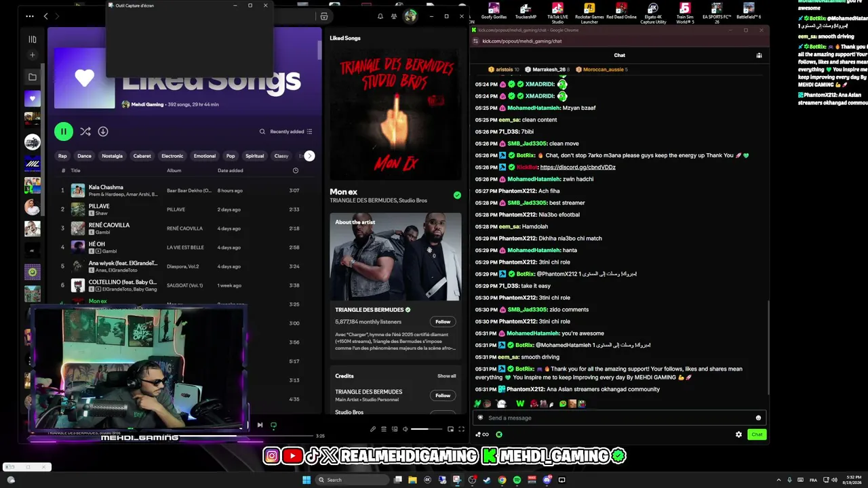868x488 pixels.
Task: Click the Send a message field
Action: pos(618,418)
